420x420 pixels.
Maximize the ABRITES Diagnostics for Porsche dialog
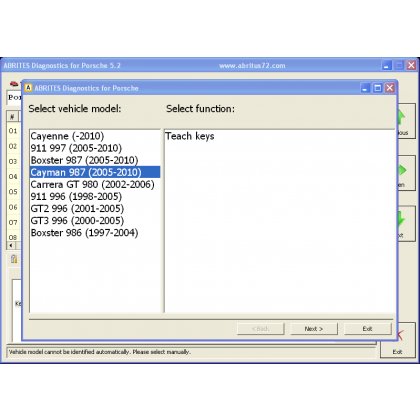click(x=378, y=88)
